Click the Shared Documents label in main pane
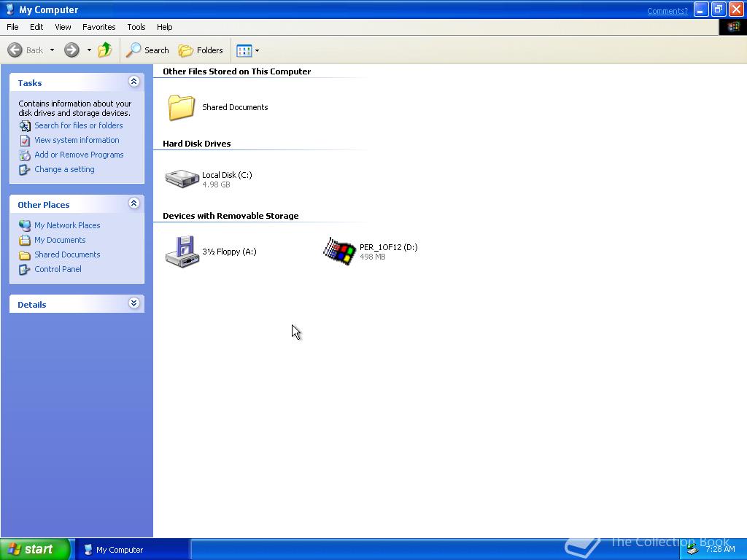747x560 pixels. point(235,107)
